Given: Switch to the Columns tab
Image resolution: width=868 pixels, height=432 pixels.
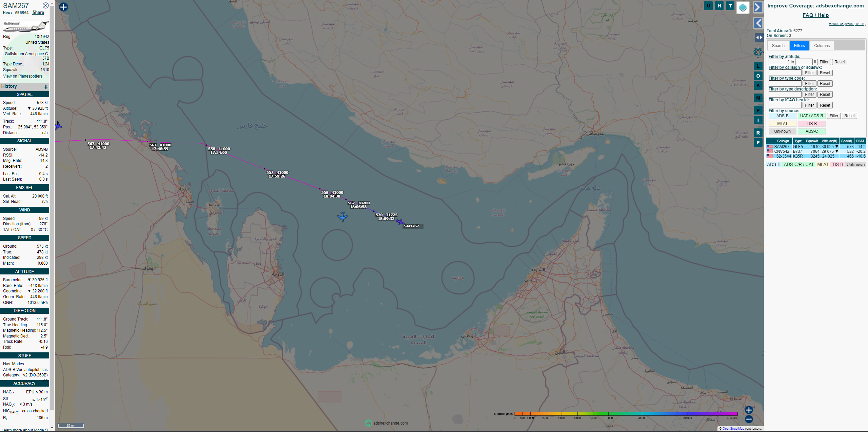Looking at the screenshot, I should (822, 46).
